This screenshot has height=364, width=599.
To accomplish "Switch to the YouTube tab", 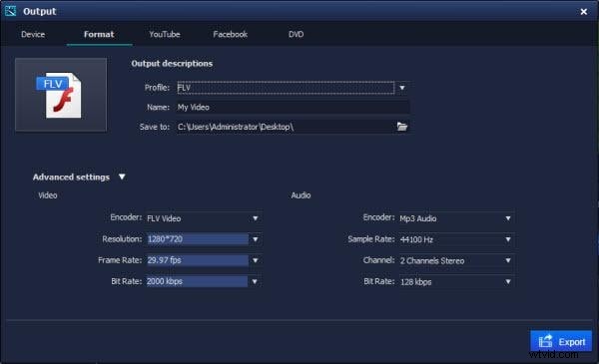I will point(165,34).
